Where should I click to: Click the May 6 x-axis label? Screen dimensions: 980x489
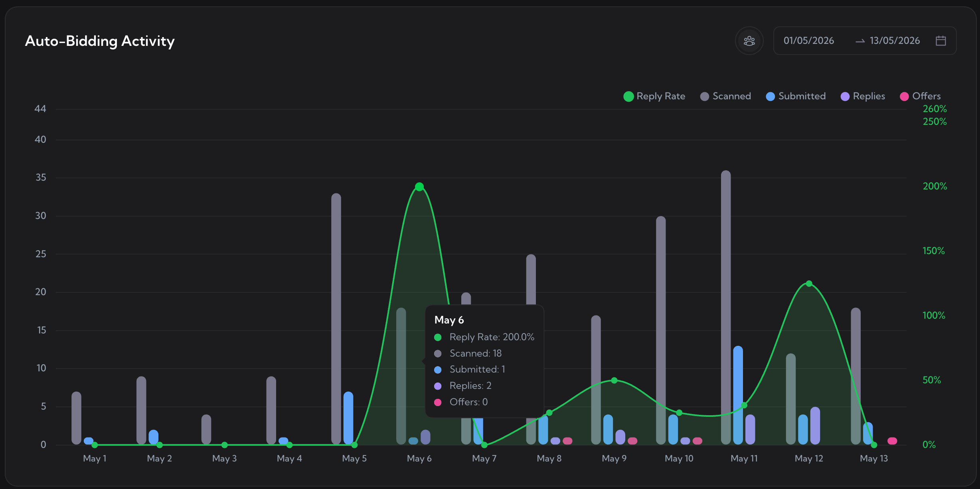[419, 459]
